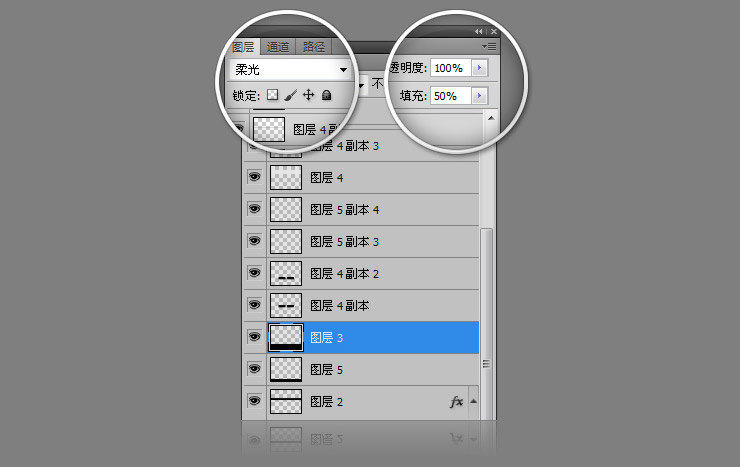Image resolution: width=740 pixels, height=467 pixels.
Task: Hide the selected 图层 3 layer
Action: click(x=254, y=338)
